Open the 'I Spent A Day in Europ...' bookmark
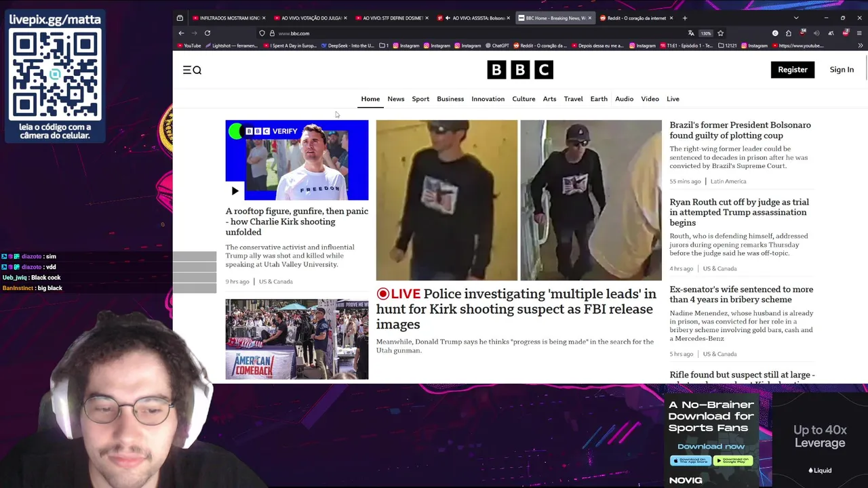The image size is (868, 488). pos(290,46)
